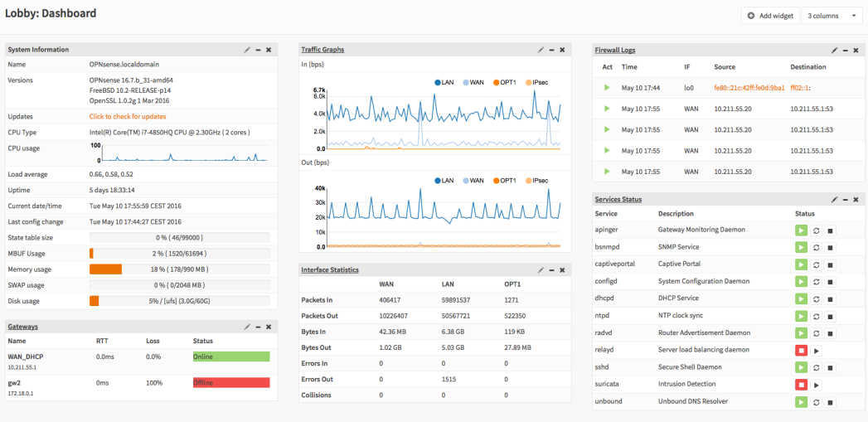Open the 3 columns dropdown
The image size is (868, 422).
click(x=832, y=16)
